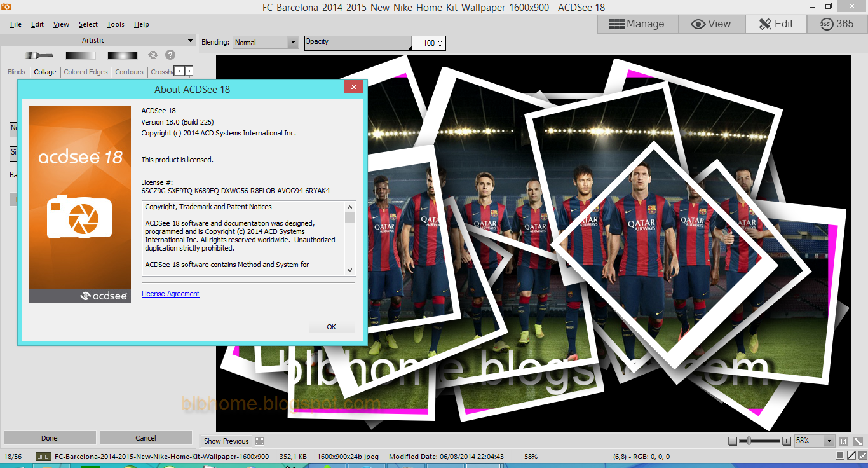
Task: Switch to Manage mode
Action: (x=637, y=24)
